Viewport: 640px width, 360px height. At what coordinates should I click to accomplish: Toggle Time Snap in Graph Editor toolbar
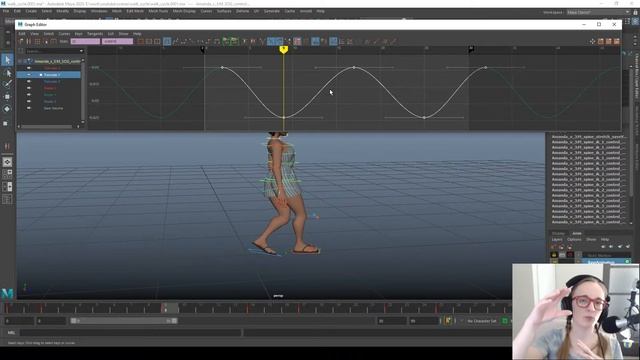316,41
